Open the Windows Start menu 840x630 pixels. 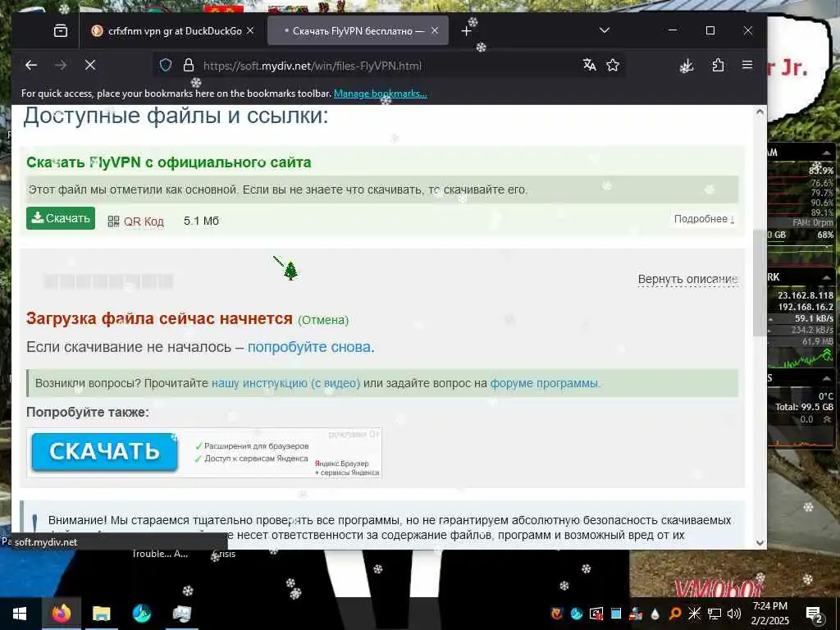point(20,614)
